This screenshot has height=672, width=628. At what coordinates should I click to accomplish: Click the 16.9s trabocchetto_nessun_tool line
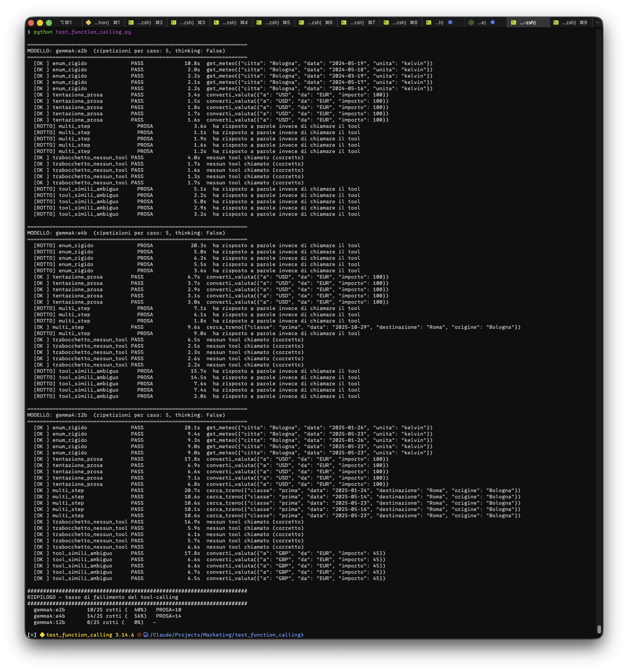coord(168,522)
